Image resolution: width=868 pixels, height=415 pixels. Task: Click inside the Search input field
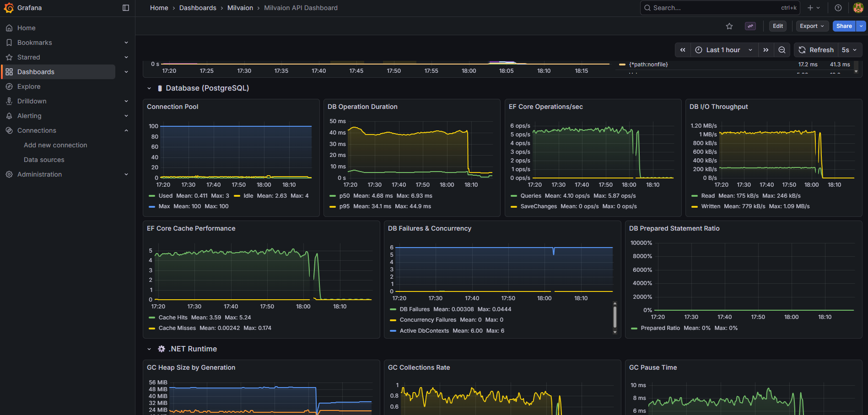click(718, 8)
